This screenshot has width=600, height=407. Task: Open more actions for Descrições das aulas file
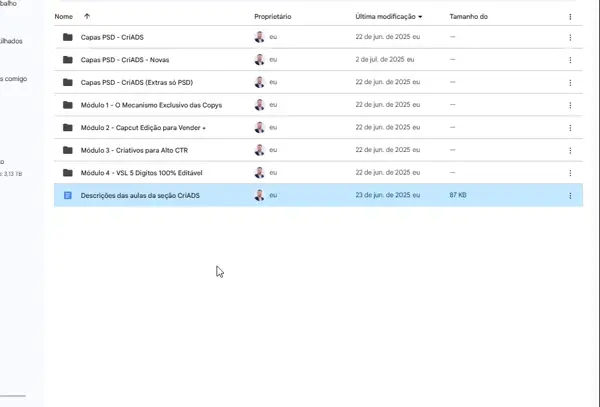click(570, 195)
